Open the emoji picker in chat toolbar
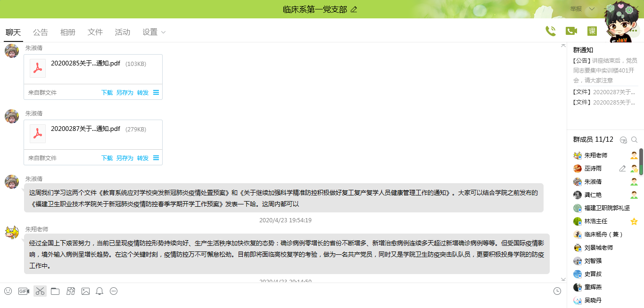This screenshot has height=308, width=644. (8, 291)
